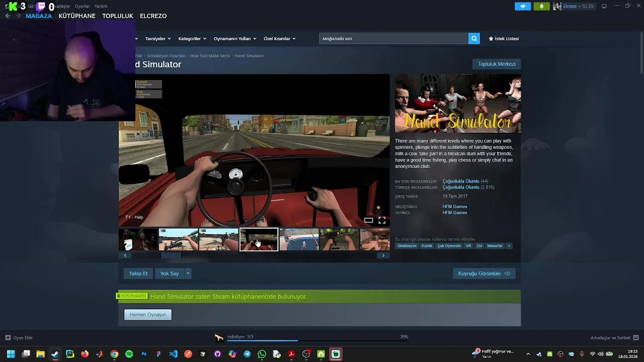Image resolution: width=644 pixels, height=362 pixels.
Task: Click the Takip Et button
Action: (x=138, y=274)
